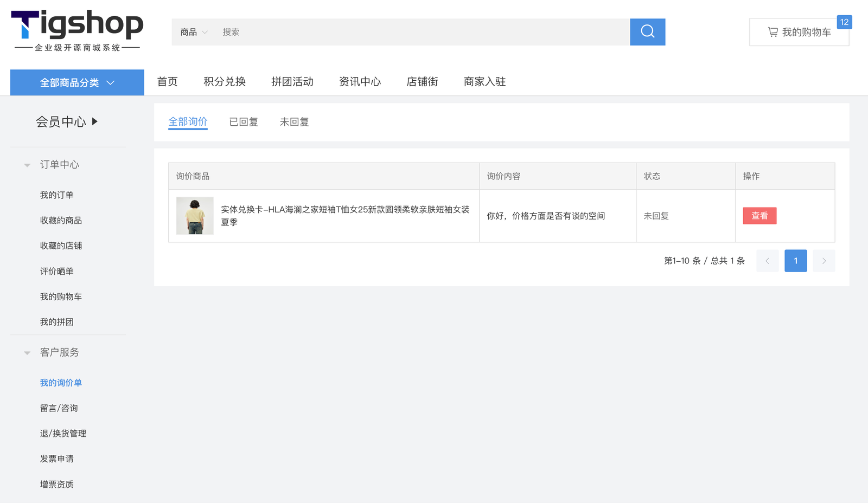The image size is (868, 503).
Task: Go to next page arrow
Action: pos(824,261)
